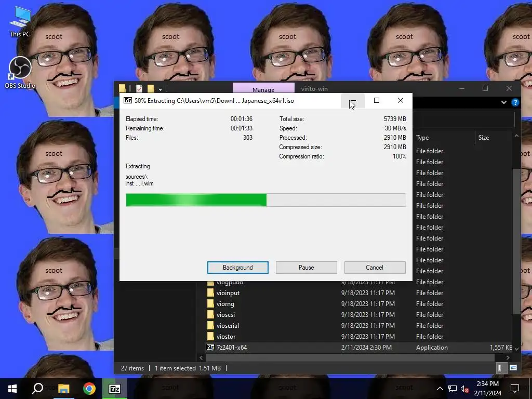Click the 1,557 KB size cell
This screenshot has height=399, width=532.
(501, 348)
